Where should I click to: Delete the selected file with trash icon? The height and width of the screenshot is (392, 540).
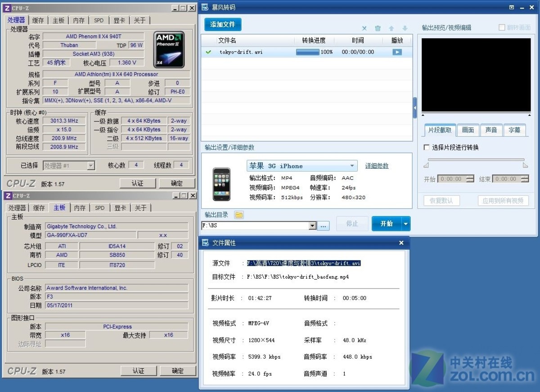click(378, 28)
